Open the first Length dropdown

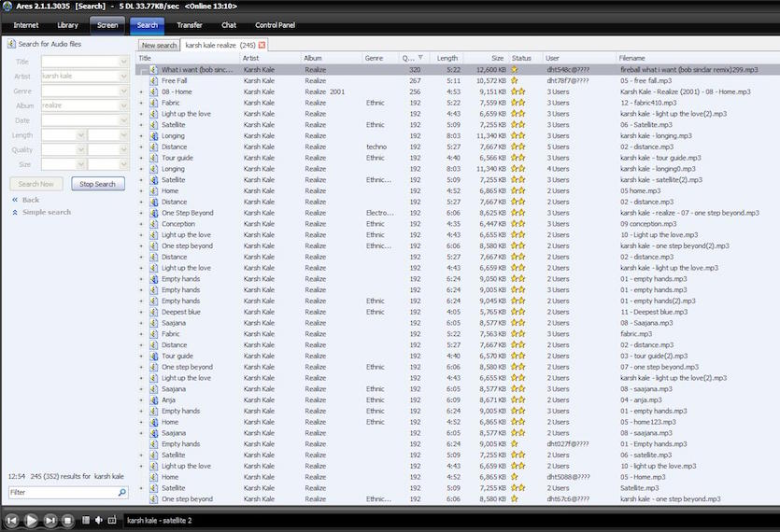80,134
